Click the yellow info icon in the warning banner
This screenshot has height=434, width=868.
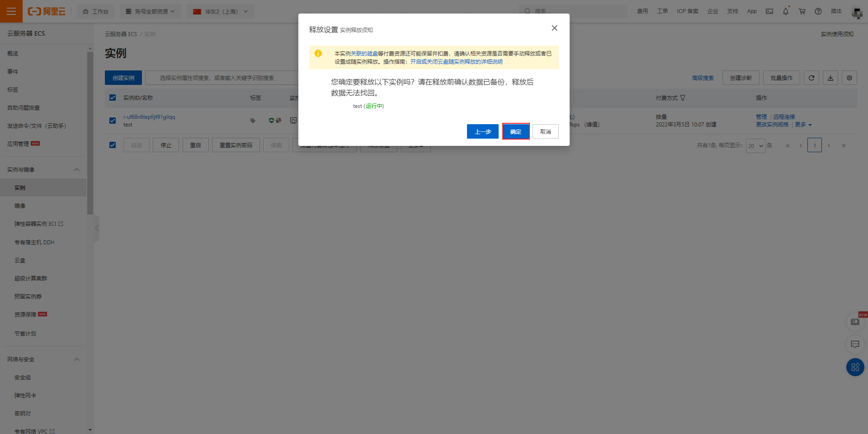pyautogui.click(x=318, y=53)
